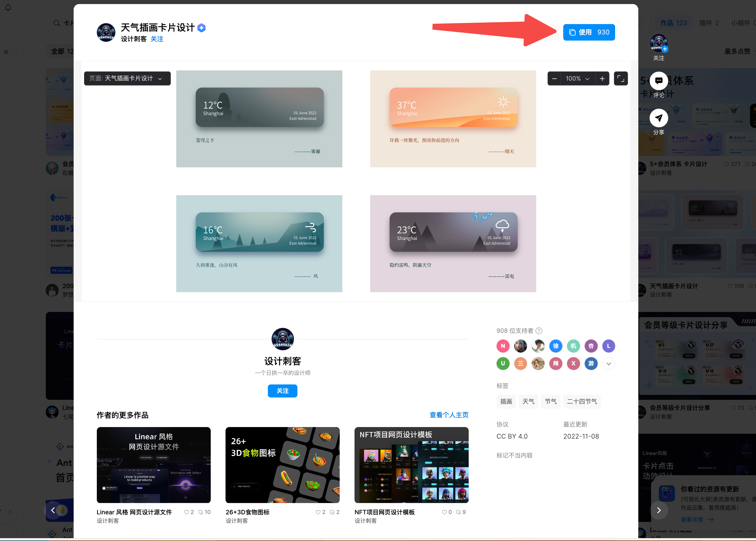Open the green 机 supporter avatar
The width and height of the screenshot is (756, 541).
[573, 346]
